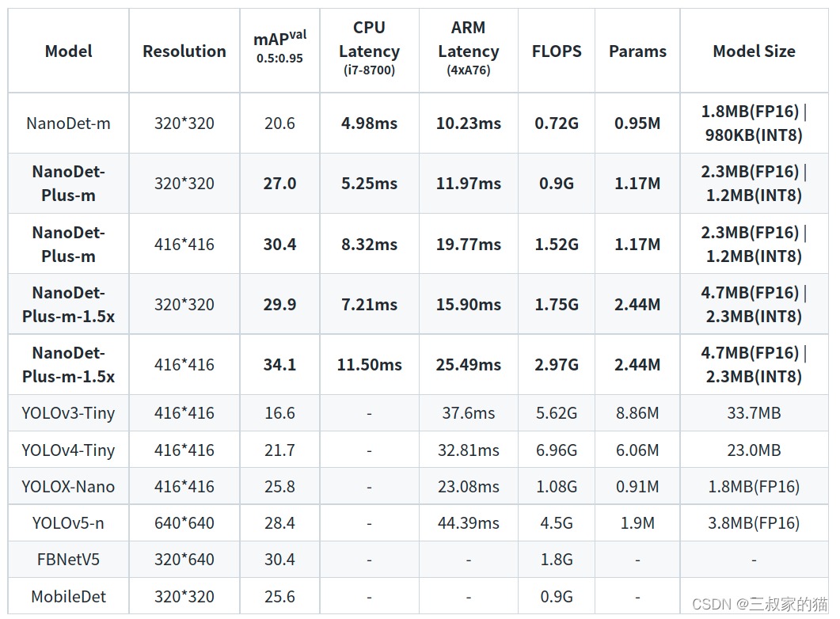Select the 5.25ms CPU latency cell
840x619 pixels.
(369, 184)
